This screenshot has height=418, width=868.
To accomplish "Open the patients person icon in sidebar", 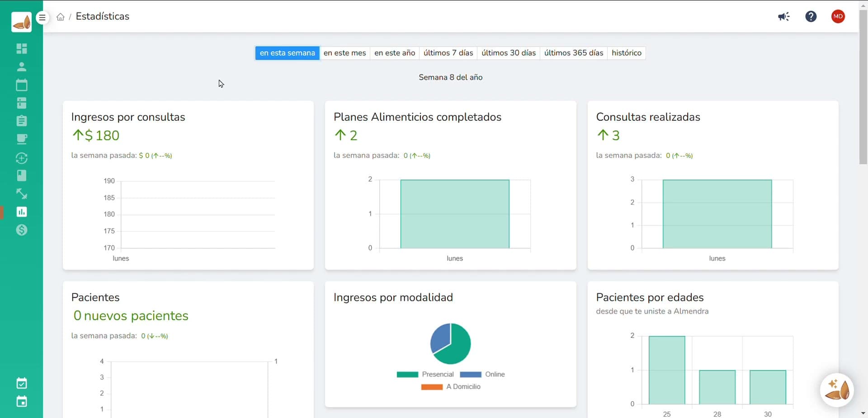I will (x=21, y=67).
